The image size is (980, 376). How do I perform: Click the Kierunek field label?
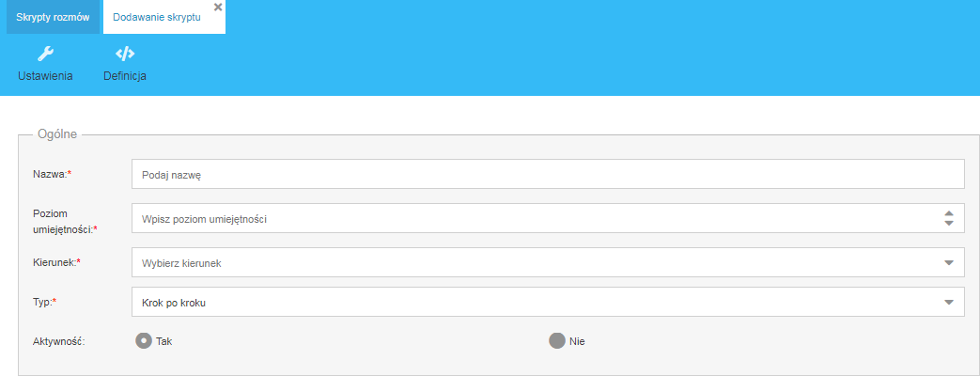[x=57, y=263]
